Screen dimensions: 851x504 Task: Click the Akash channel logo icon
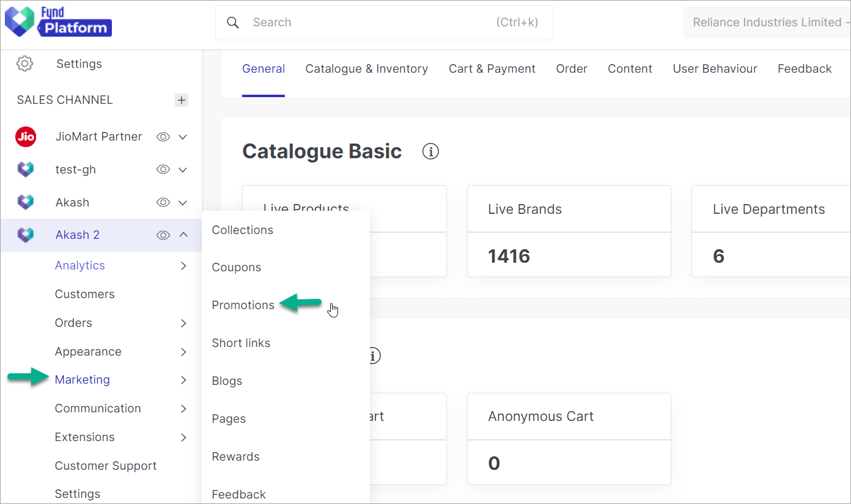pos(26,202)
